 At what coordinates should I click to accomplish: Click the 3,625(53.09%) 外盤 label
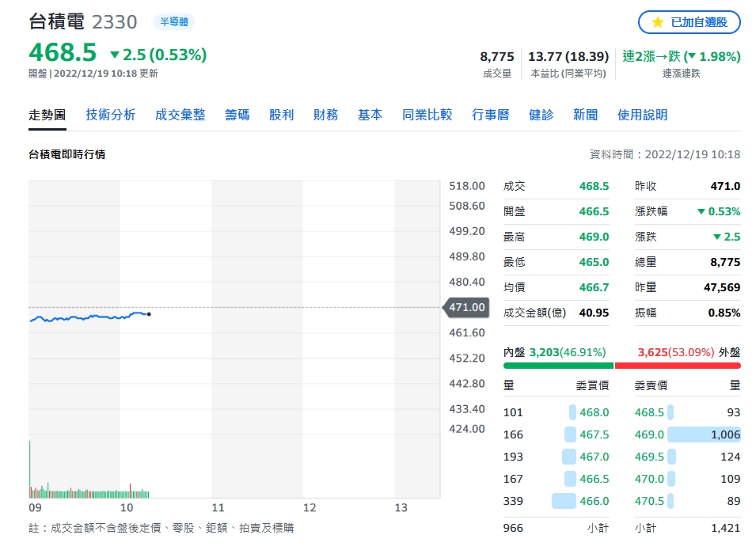pos(689,352)
